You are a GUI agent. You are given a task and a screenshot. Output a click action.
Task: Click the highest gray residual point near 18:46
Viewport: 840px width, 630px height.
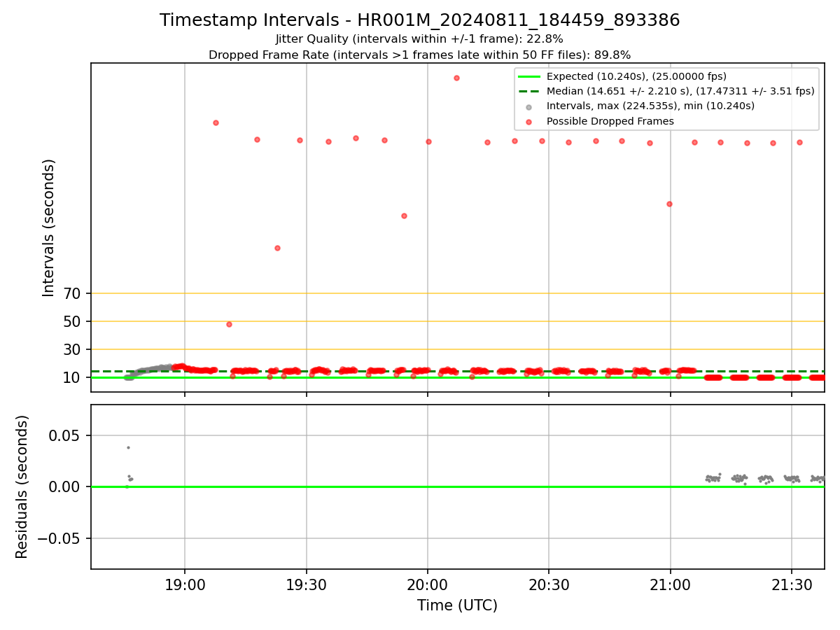[128, 447]
